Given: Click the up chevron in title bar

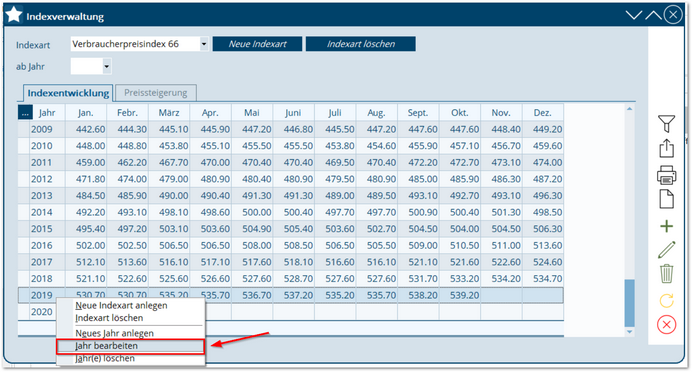Looking at the screenshot, I should click(653, 15).
